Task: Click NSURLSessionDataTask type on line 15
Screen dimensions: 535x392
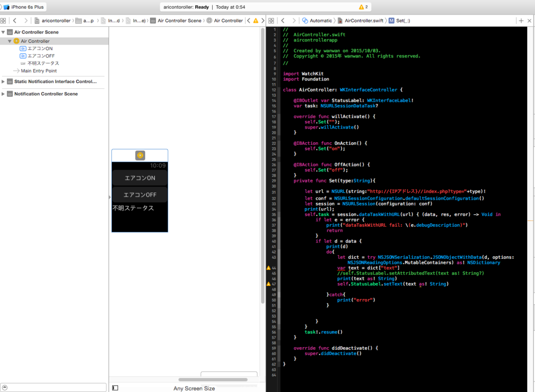Action: tap(347, 106)
